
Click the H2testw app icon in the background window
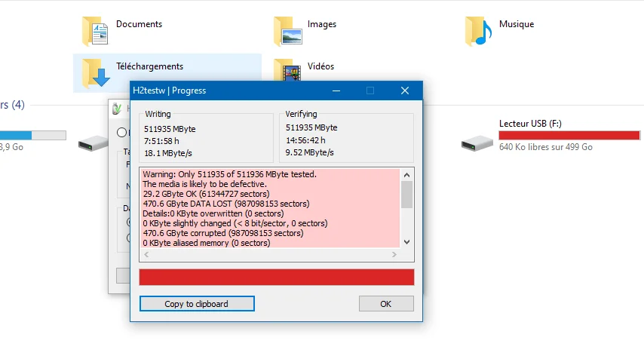[x=117, y=109]
